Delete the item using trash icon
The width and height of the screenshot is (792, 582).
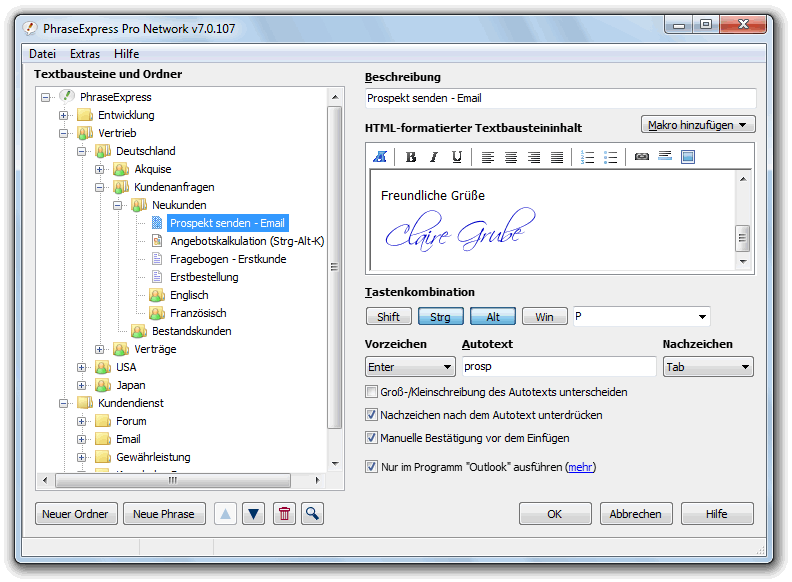click(284, 514)
